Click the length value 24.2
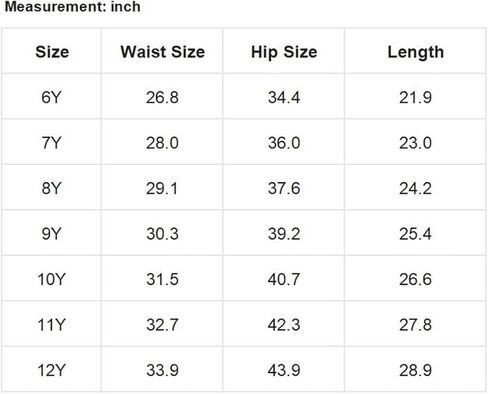The height and width of the screenshot is (394, 488). pos(415,188)
